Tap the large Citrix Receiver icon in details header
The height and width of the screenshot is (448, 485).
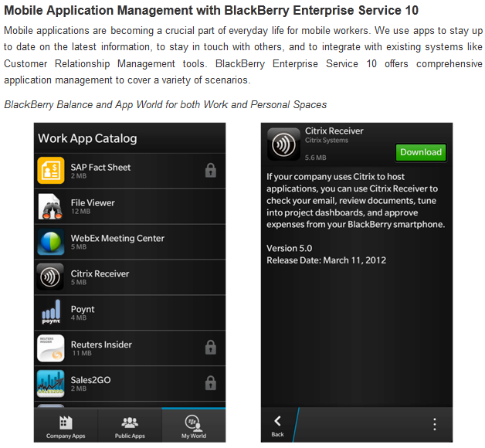point(283,144)
